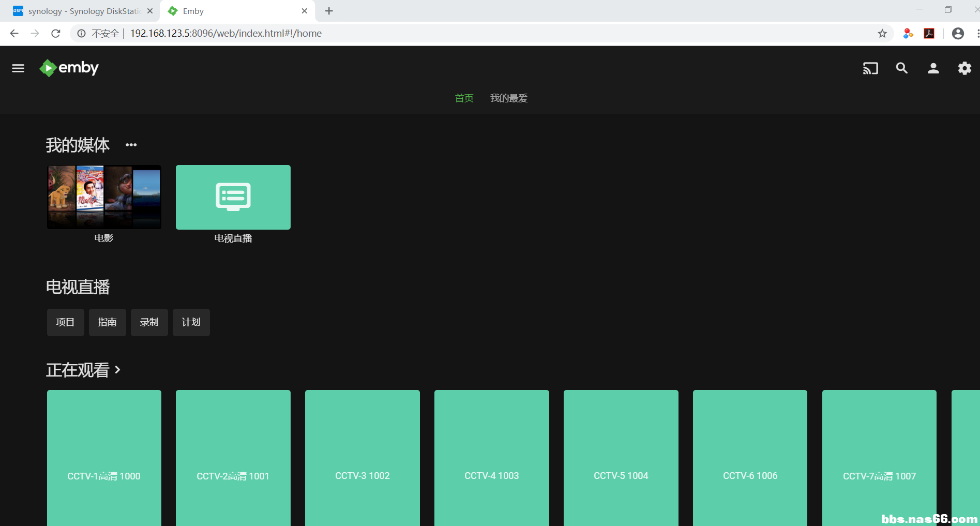Open the 电视直播 library tile

233,197
